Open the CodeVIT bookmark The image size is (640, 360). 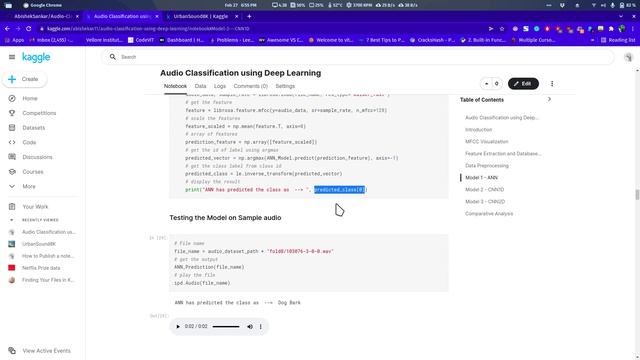coord(141,40)
